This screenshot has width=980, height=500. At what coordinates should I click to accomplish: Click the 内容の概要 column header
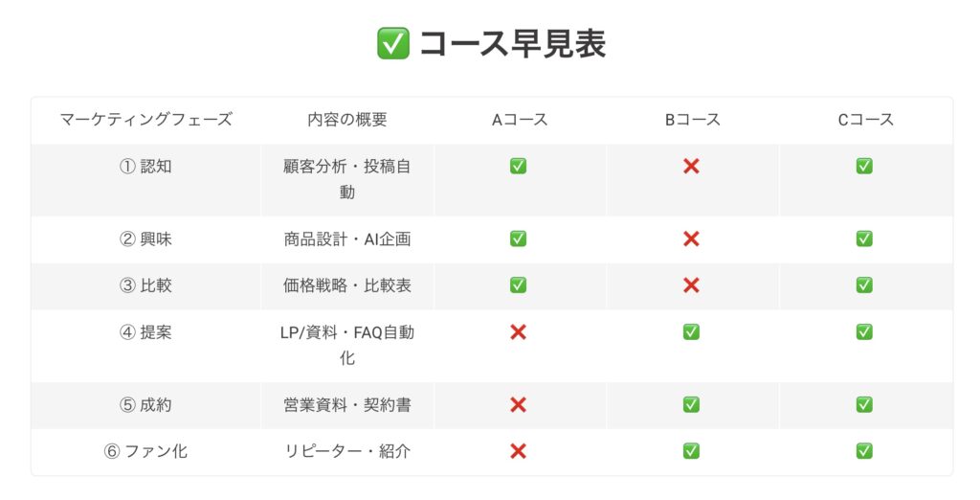tap(347, 120)
